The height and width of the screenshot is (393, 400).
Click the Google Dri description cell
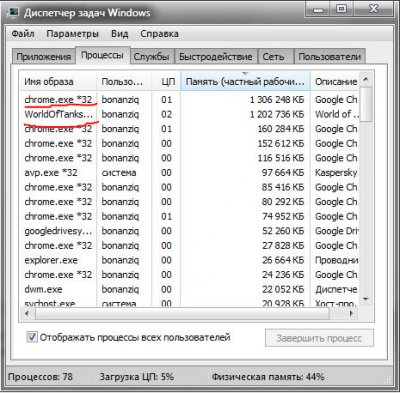click(336, 231)
